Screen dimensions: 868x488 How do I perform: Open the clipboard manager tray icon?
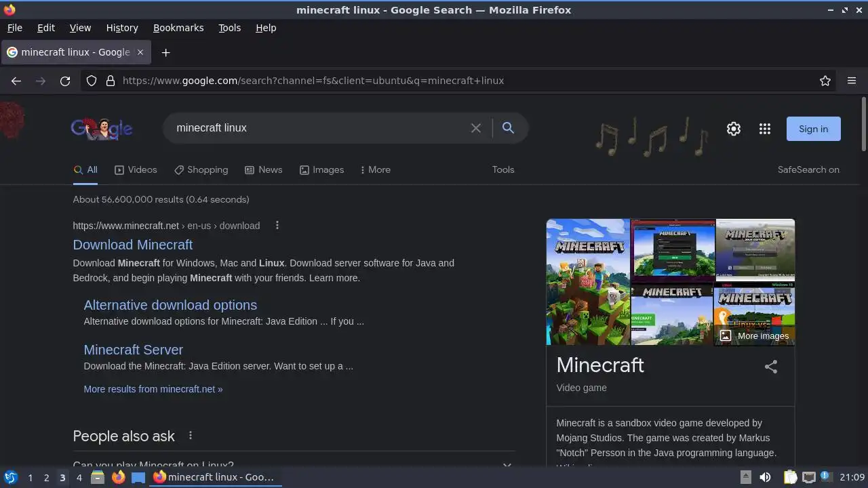coord(790,477)
